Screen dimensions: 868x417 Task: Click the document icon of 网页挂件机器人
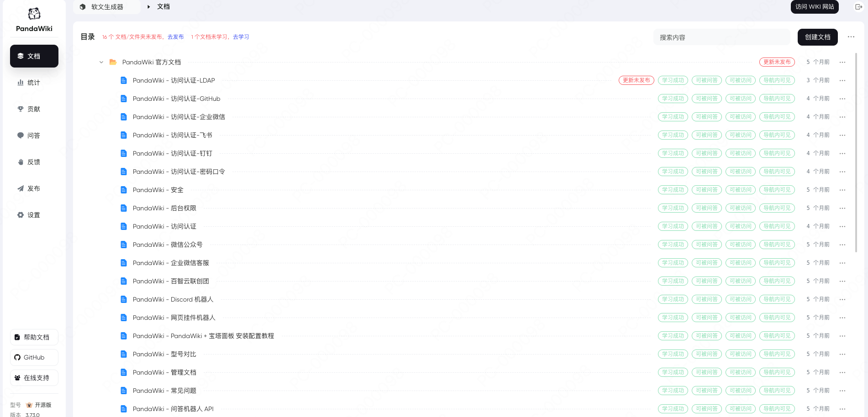tap(123, 318)
